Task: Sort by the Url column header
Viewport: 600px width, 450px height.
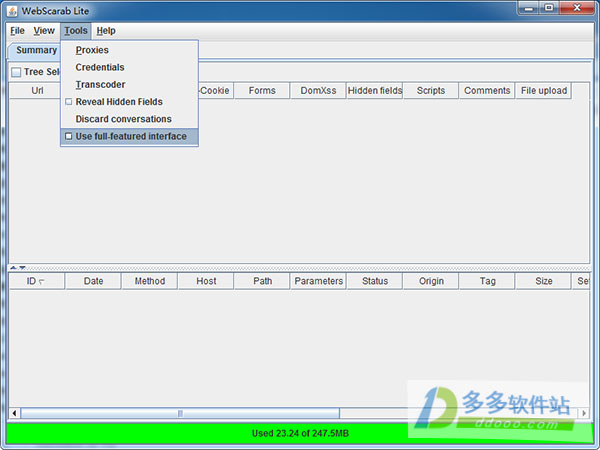Action: click(34, 91)
